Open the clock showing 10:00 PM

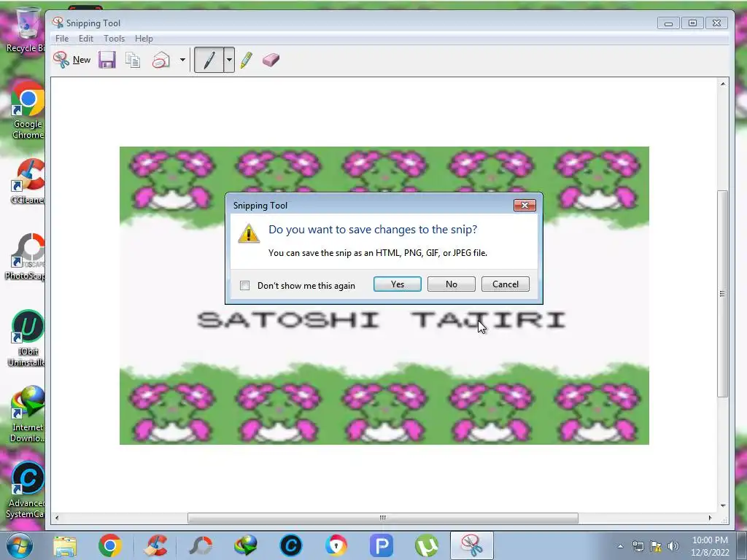point(710,546)
